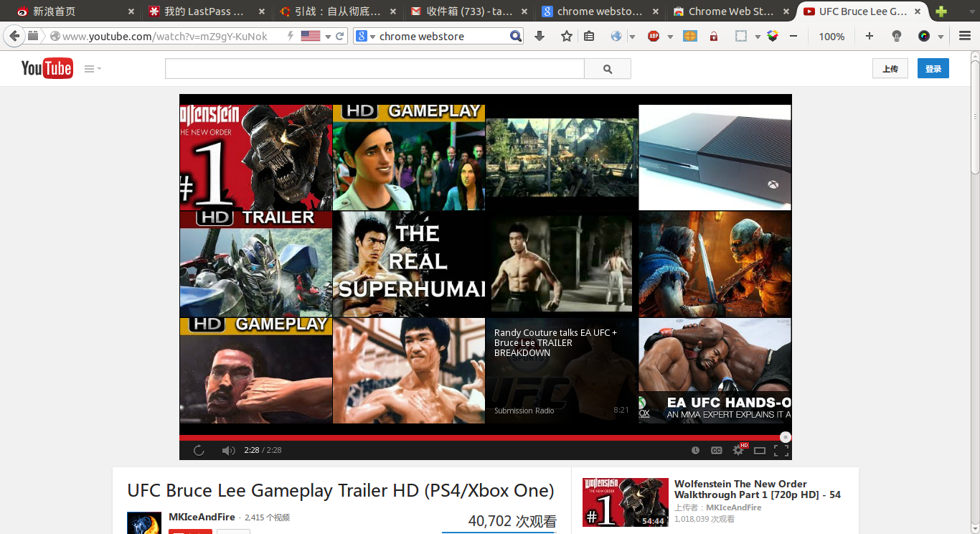Click the Adblock Plus ABP icon
Screen dimensions: 980x534
point(654,36)
